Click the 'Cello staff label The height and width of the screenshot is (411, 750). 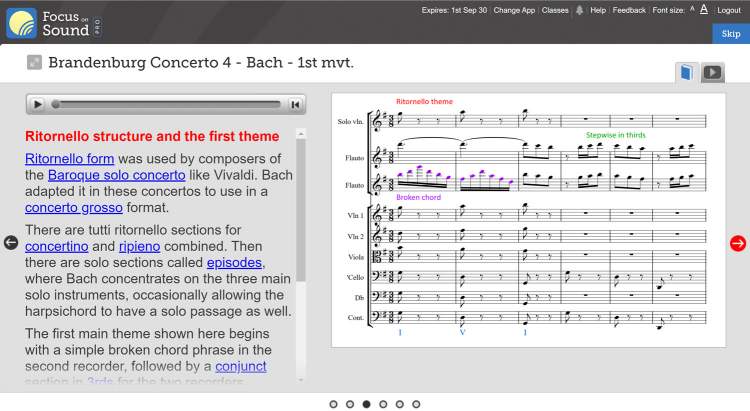(355, 277)
